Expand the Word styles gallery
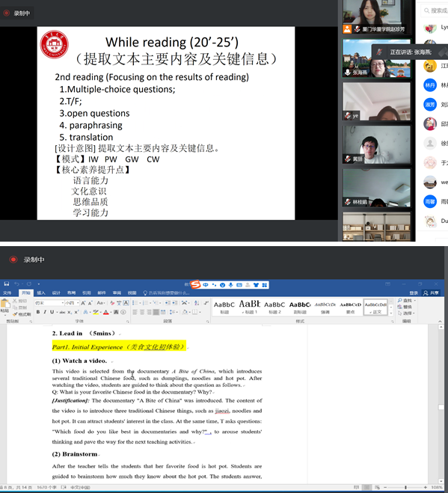Image resolution: width=448 pixels, height=493 pixels. pyautogui.click(x=391, y=313)
